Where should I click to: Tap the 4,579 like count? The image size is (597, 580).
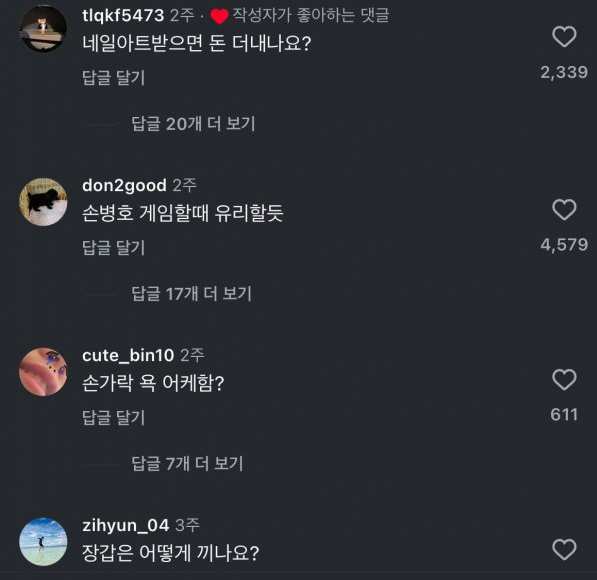click(x=564, y=244)
